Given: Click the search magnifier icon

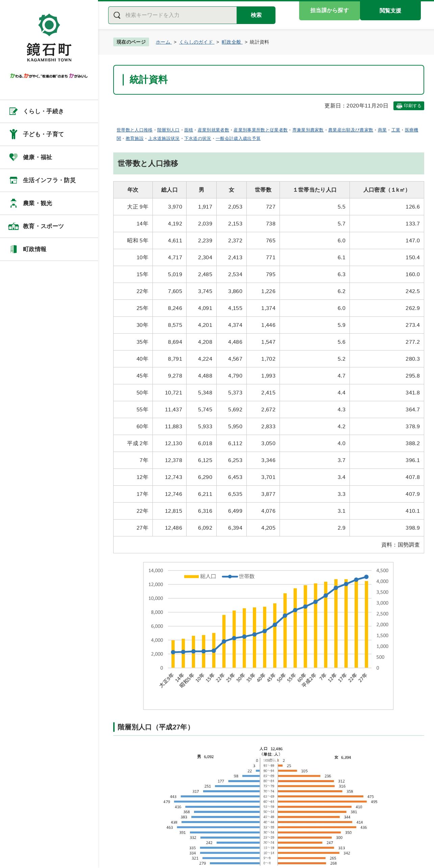Looking at the screenshot, I should (117, 15).
